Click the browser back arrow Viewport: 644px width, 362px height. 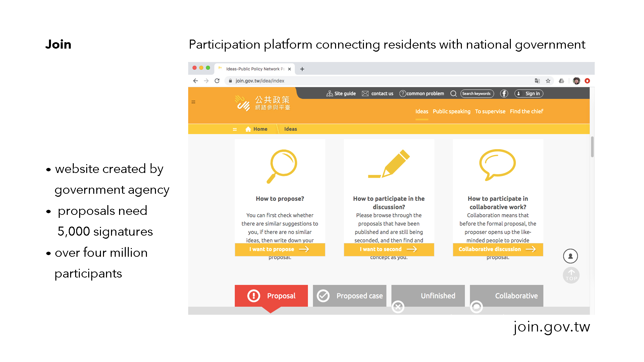196,81
